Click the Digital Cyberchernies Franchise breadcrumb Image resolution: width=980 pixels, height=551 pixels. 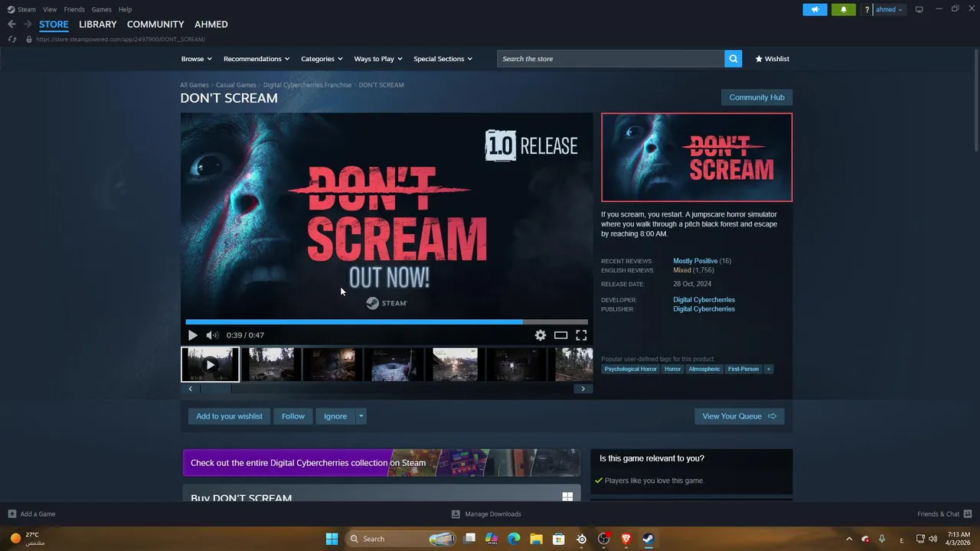coord(307,85)
